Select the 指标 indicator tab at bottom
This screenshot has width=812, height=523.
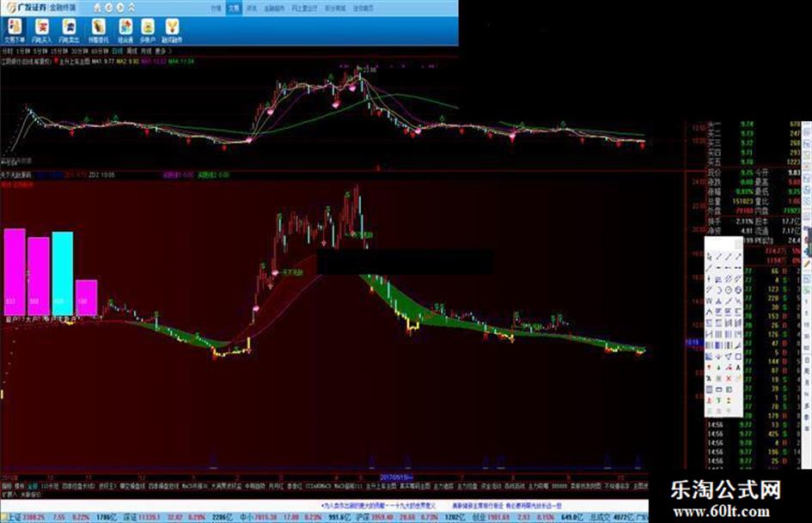[x=7, y=487]
